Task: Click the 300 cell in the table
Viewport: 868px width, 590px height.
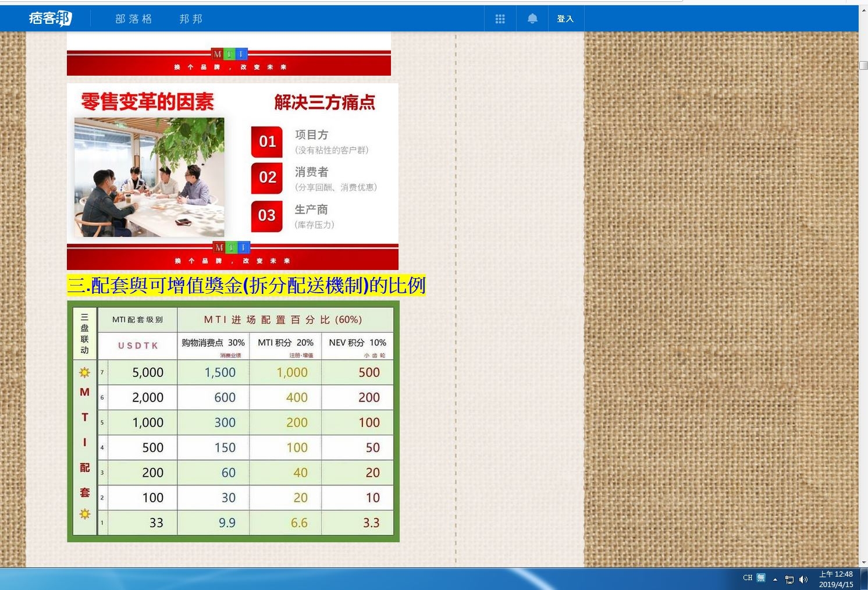Action: (x=213, y=422)
